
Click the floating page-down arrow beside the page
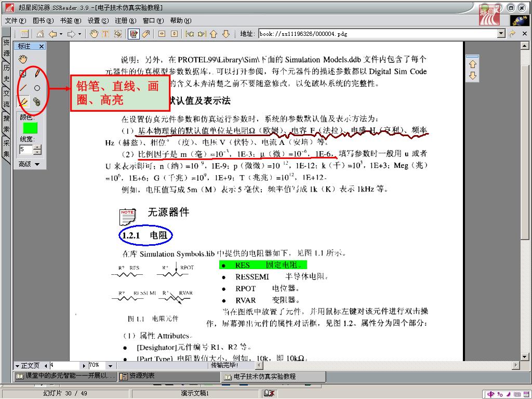[473, 75]
